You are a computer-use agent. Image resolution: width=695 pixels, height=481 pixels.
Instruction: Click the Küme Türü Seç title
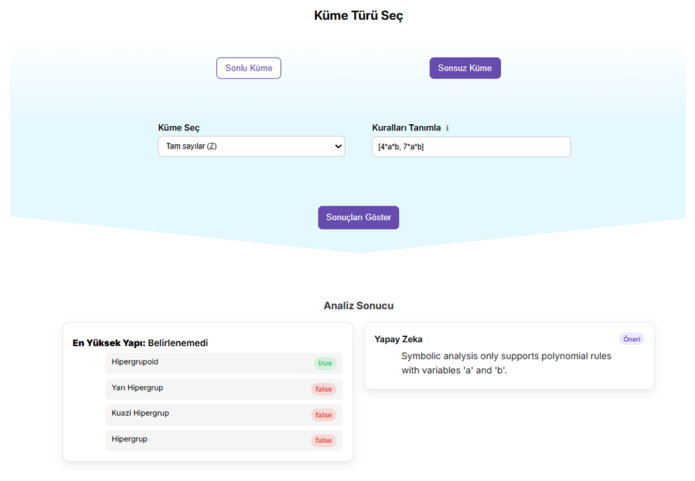click(x=358, y=16)
